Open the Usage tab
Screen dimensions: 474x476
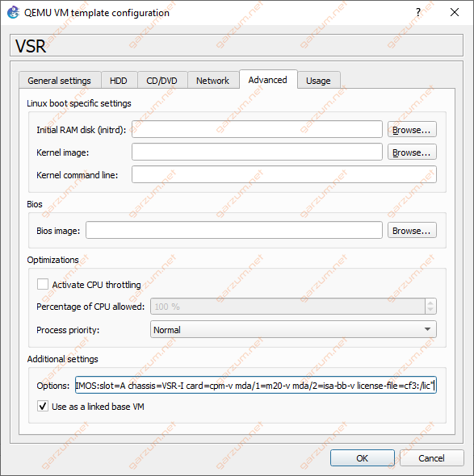318,81
